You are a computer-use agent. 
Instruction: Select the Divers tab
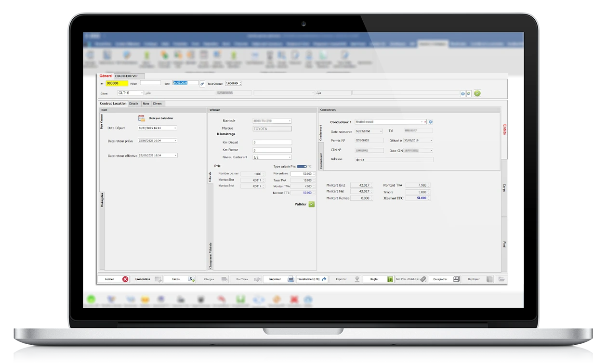158,104
